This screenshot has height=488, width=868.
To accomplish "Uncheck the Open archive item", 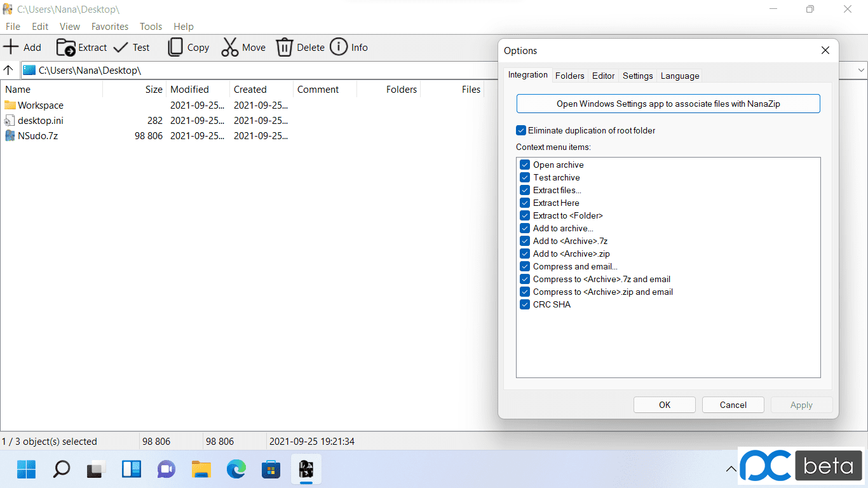I will (x=525, y=165).
